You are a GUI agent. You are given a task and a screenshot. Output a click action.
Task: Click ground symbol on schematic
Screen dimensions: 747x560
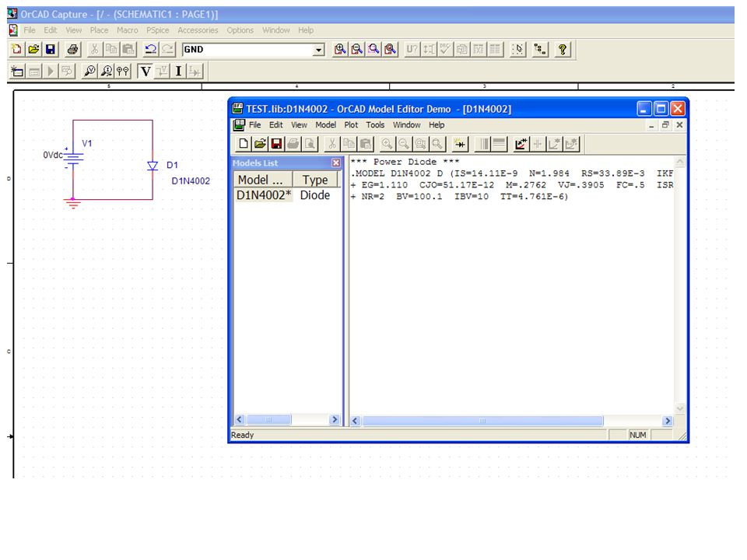click(x=73, y=205)
